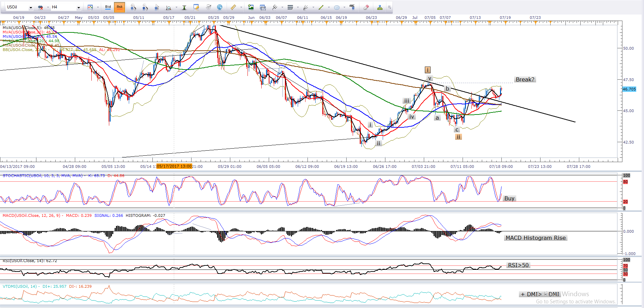Image resolution: width=644 pixels, height=308 pixels.
Task: Expand the ellipse shape dropdown arrow
Action: click(x=344, y=7)
